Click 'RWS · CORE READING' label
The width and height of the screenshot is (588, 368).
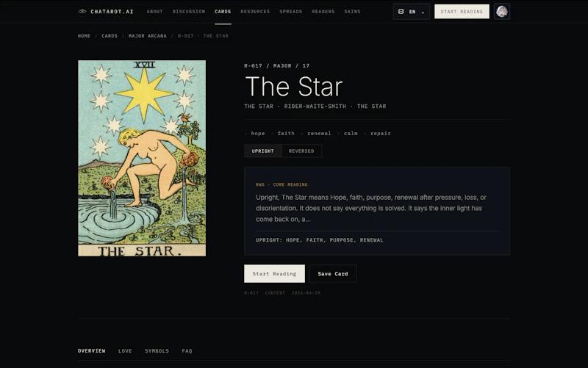[x=282, y=185]
